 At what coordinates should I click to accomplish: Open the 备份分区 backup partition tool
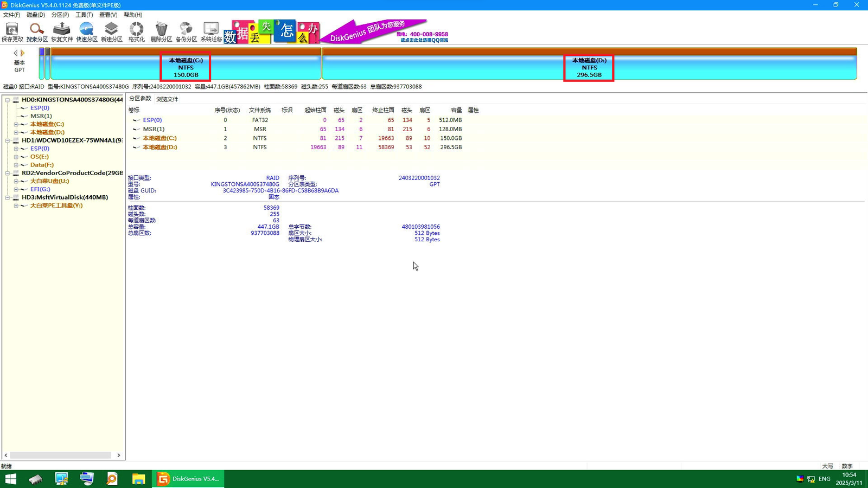coord(186,31)
